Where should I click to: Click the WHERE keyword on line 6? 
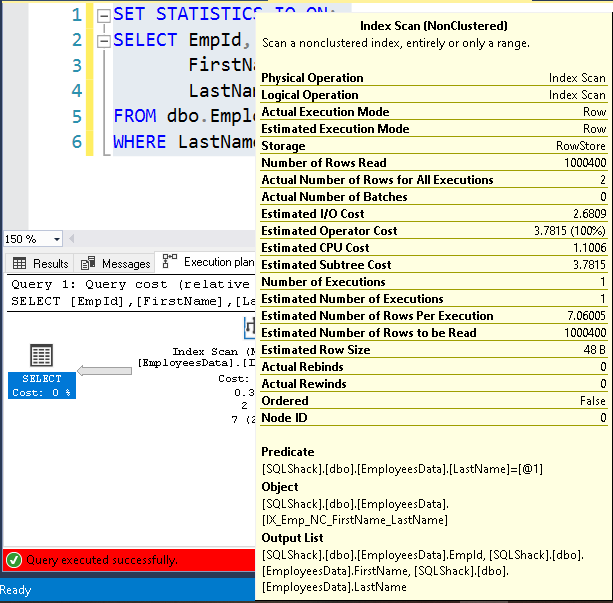(139, 142)
